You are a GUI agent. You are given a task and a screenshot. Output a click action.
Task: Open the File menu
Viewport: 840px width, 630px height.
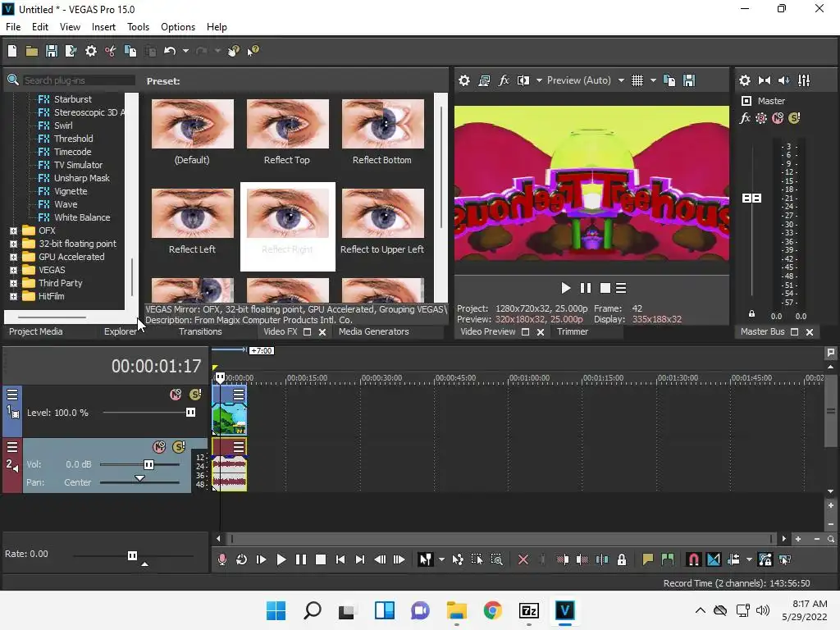(x=13, y=27)
